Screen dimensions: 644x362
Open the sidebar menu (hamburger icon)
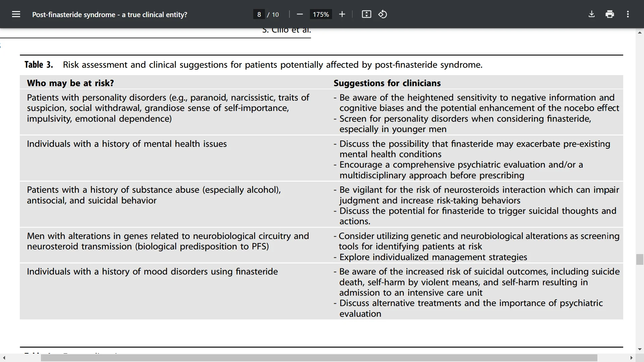click(x=16, y=14)
